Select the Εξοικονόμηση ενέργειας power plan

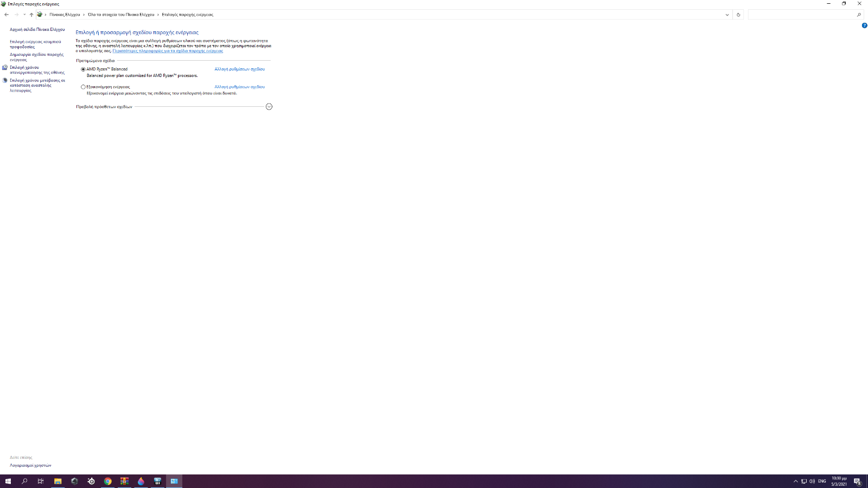[83, 87]
